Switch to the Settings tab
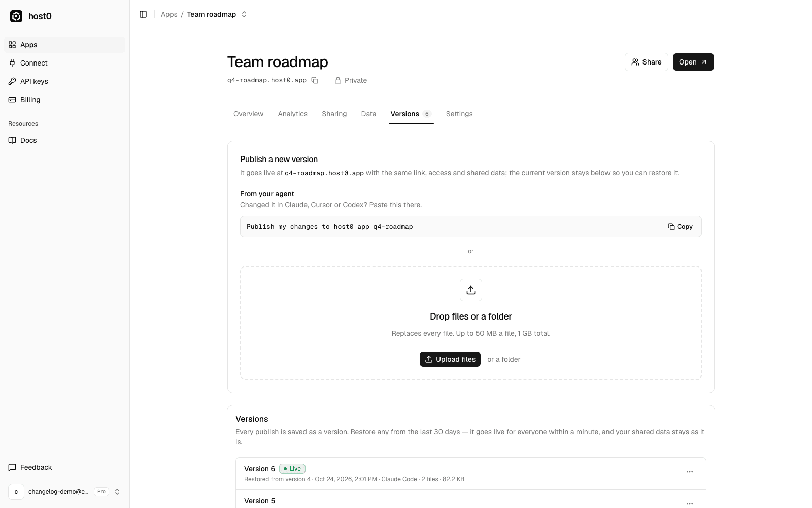This screenshot has height=508, width=812. (459, 114)
